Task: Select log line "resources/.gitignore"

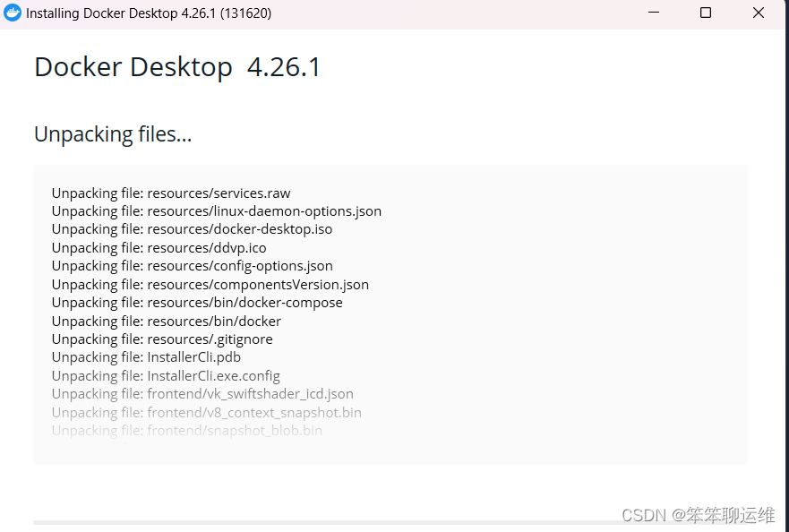Action: click(x=162, y=339)
